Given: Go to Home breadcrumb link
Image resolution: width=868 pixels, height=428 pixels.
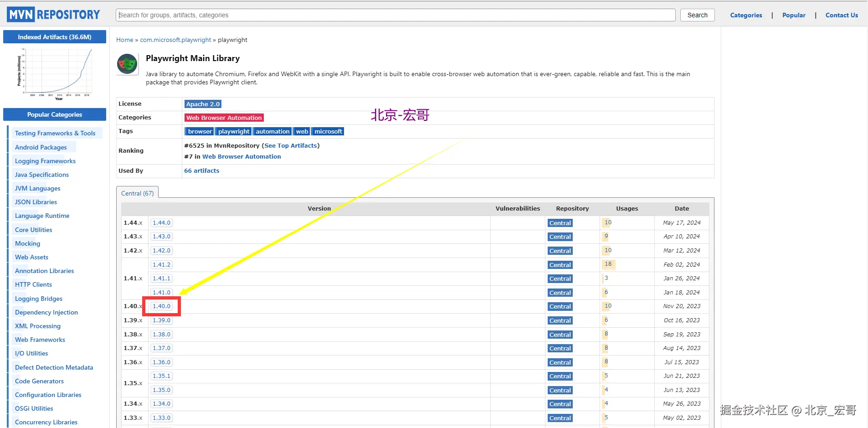Looking at the screenshot, I should pyautogui.click(x=124, y=40).
